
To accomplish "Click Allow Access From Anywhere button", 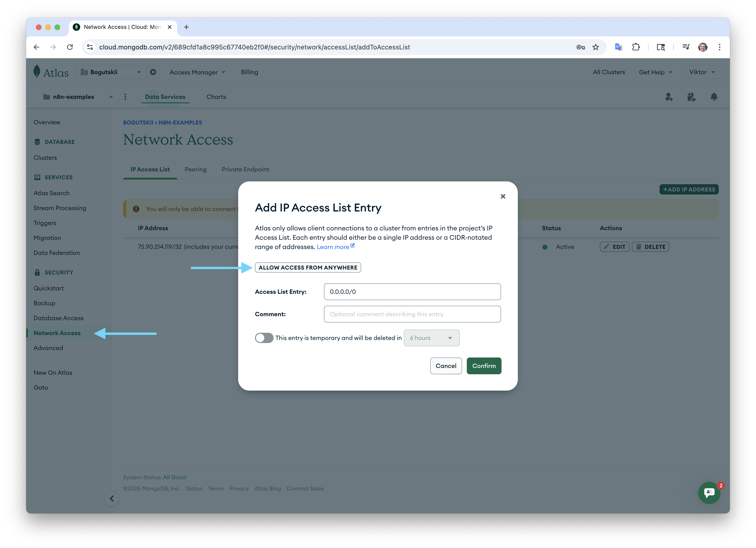I will [308, 267].
